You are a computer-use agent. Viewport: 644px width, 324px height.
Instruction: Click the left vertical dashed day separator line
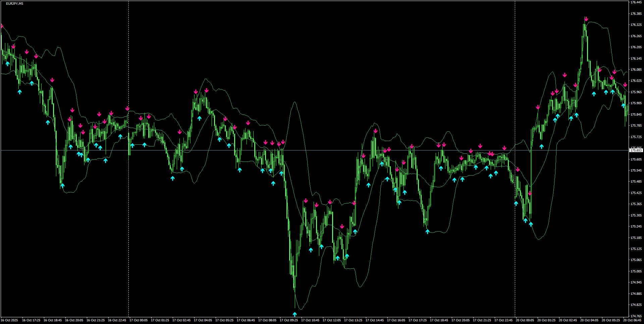pos(128,168)
